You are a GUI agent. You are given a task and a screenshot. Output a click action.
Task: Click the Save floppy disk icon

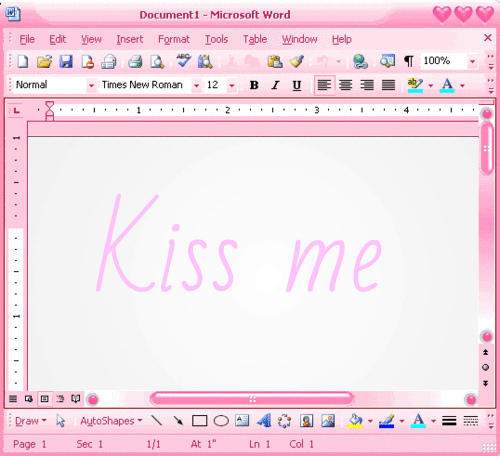66,62
